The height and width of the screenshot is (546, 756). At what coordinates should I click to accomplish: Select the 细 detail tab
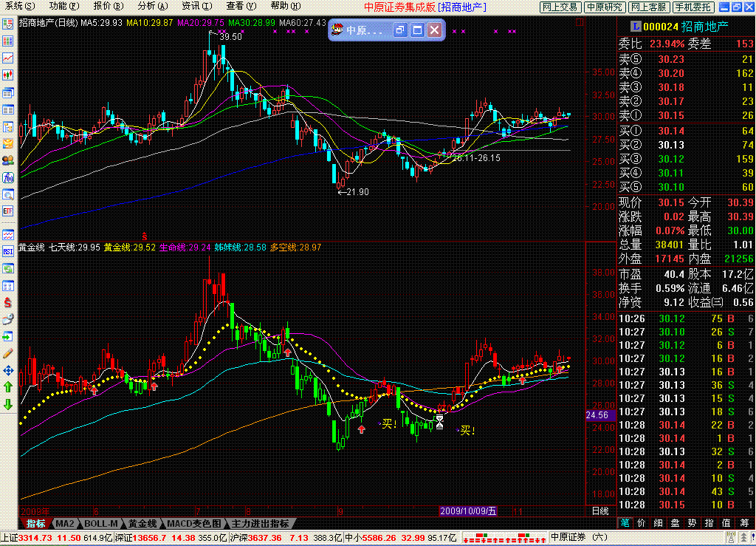click(x=658, y=523)
